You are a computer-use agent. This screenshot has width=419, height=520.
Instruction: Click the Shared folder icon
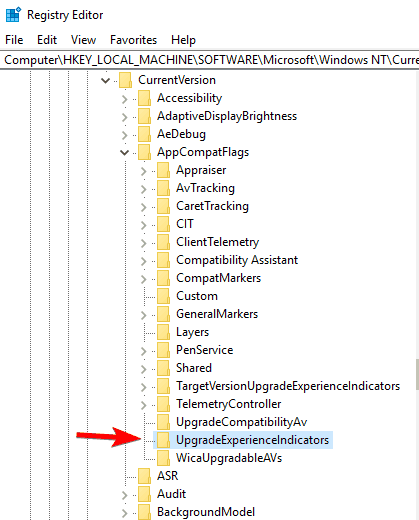pyautogui.click(x=163, y=368)
